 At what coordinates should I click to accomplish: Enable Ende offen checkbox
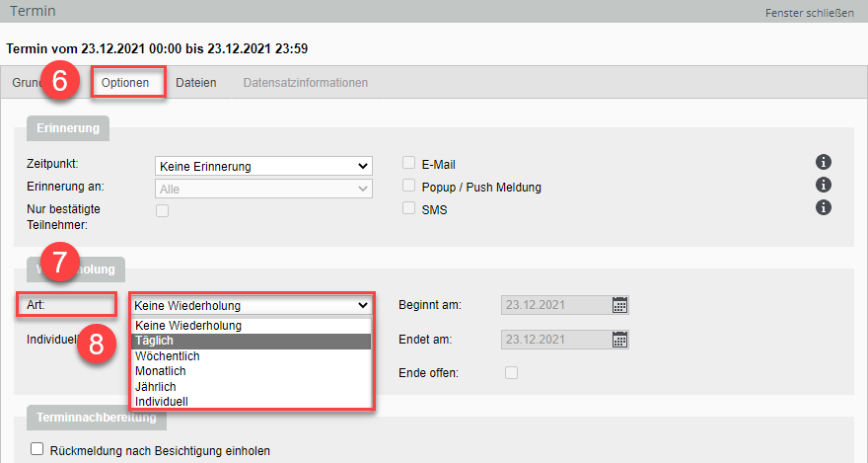[511, 372]
